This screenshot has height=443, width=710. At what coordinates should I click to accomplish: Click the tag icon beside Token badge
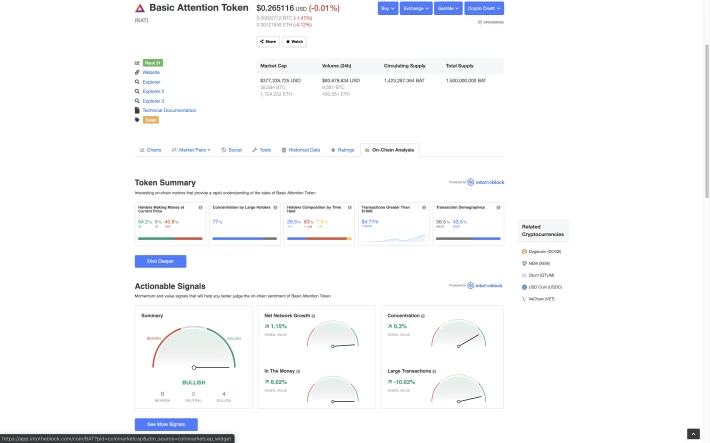[x=137, y=120]
